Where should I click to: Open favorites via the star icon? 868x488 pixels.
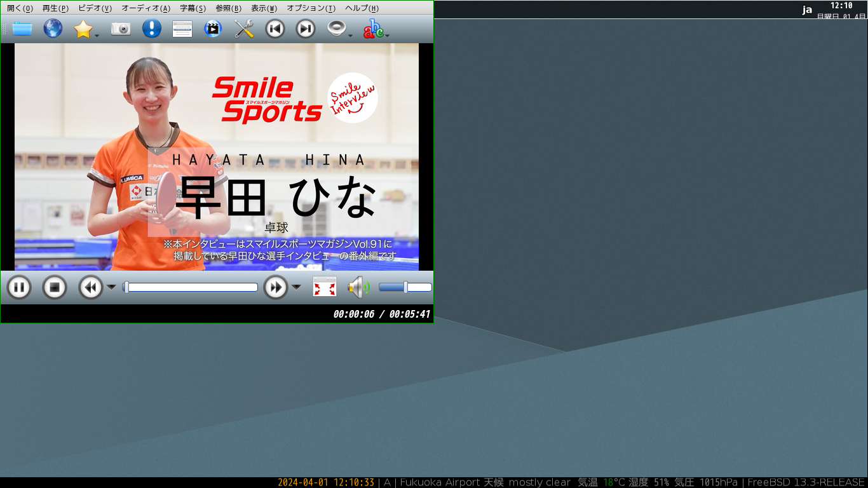(x=83, y=29)
